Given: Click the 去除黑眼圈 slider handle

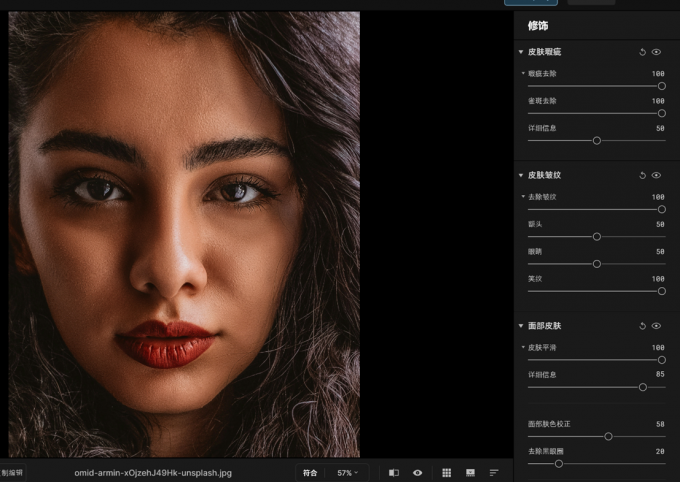Looking at the screenshot, I should pos(559,464).
